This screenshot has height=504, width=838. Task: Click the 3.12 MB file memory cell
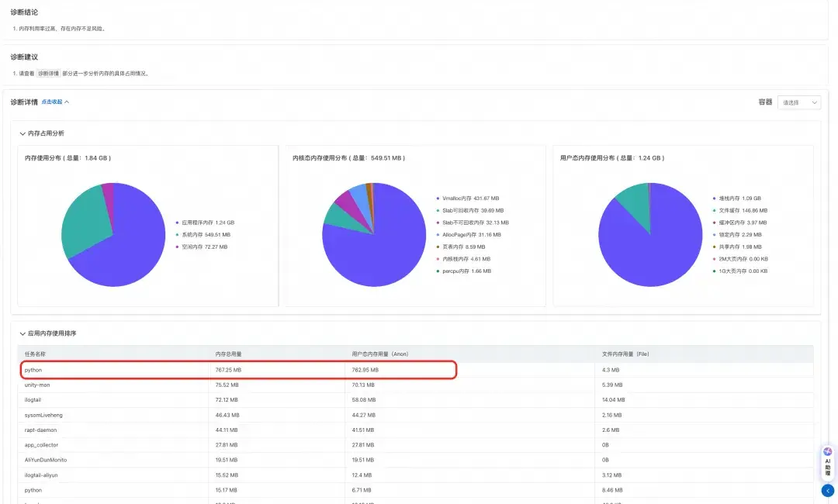[612, 475]
